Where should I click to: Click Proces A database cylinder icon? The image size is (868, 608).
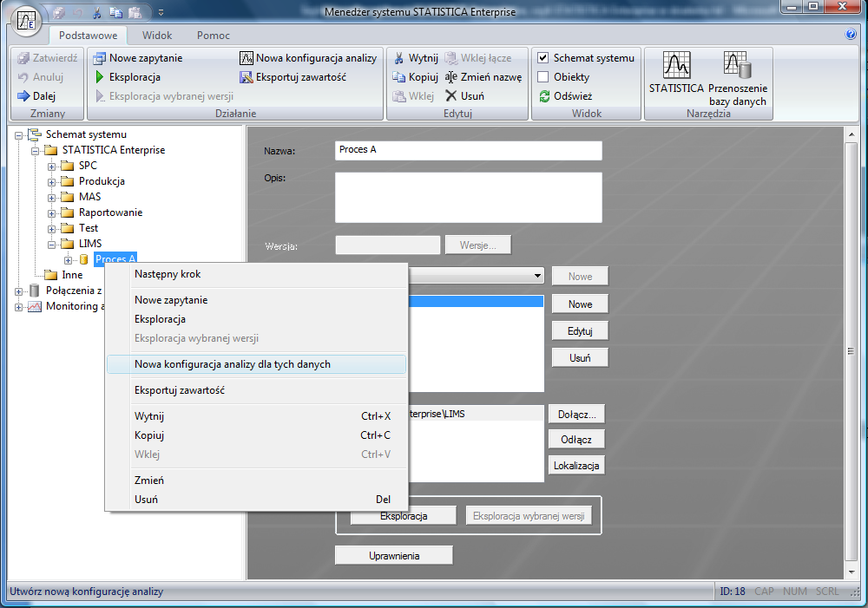tap(84, 259)
